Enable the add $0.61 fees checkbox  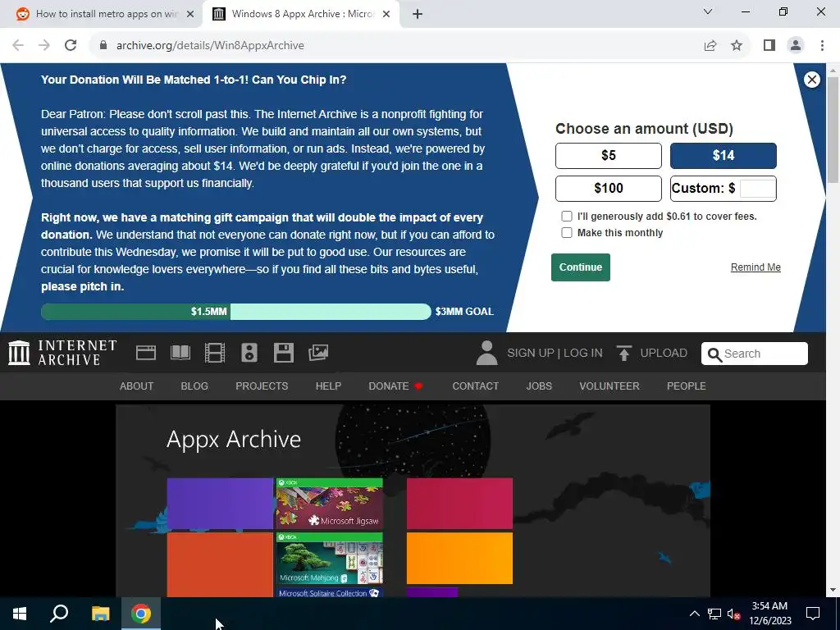tap(566, 217)
